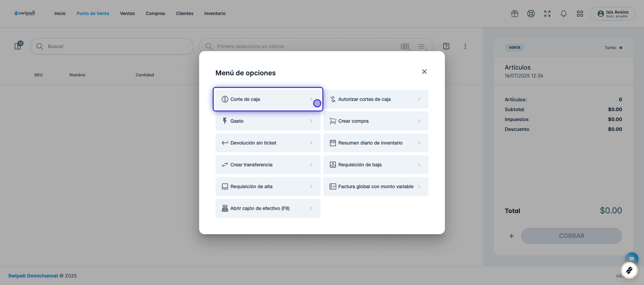Screen dimensions: 644x285
Task: Open the gift box icon in header
Action: click(515, 14)
